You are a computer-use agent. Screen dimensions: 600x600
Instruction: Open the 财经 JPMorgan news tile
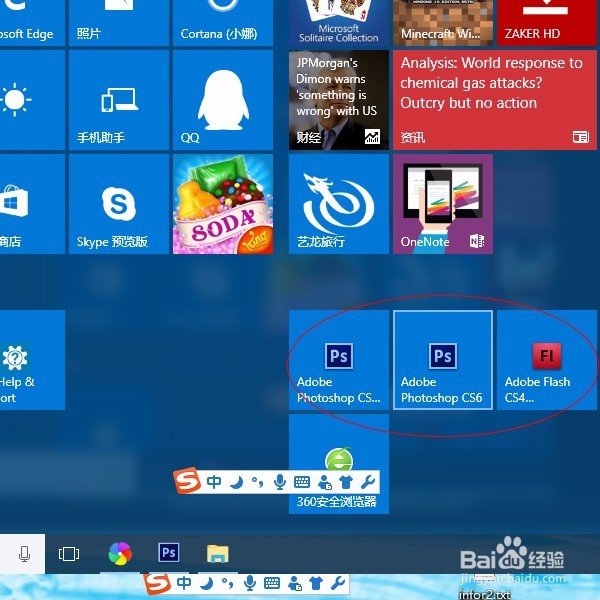click(x=339, y=100)
